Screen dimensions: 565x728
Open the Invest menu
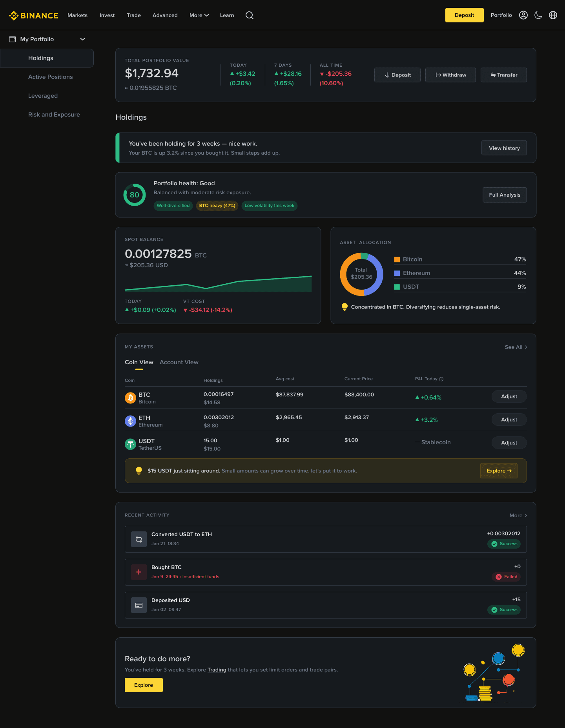(107, 15)
